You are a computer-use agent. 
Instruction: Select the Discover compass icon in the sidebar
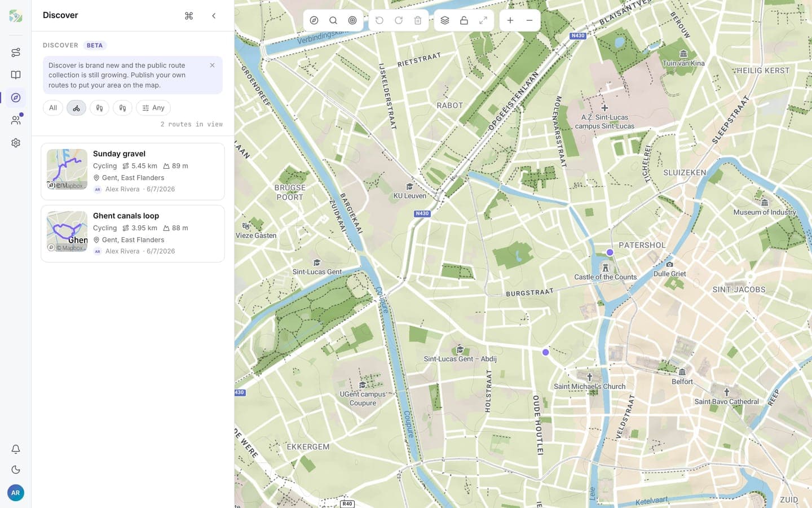(16, 98)
